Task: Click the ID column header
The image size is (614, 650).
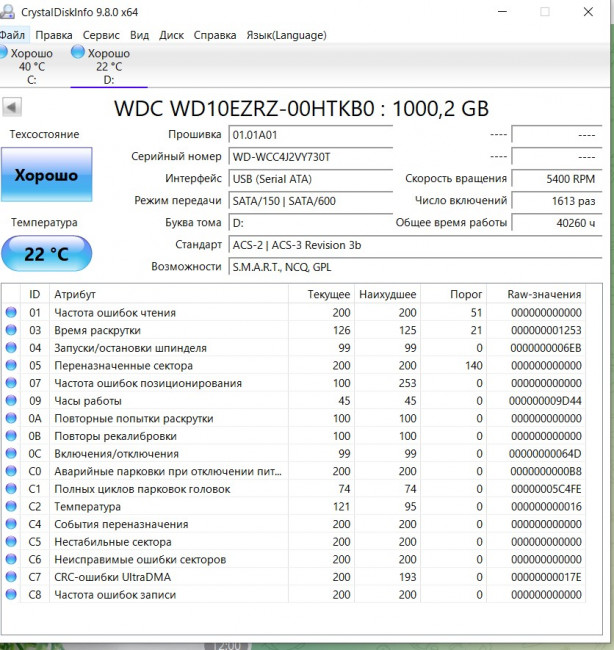Action: pyautogui.click(x=35, y=294)
